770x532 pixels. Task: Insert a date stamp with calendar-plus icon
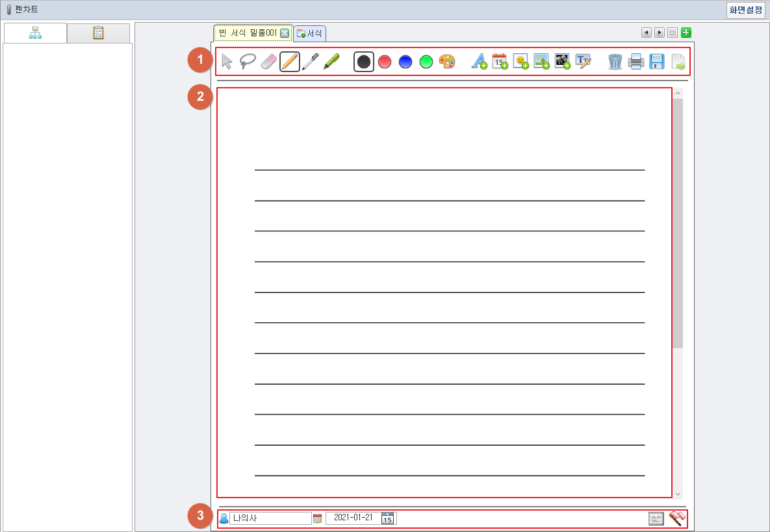[500, 62]
